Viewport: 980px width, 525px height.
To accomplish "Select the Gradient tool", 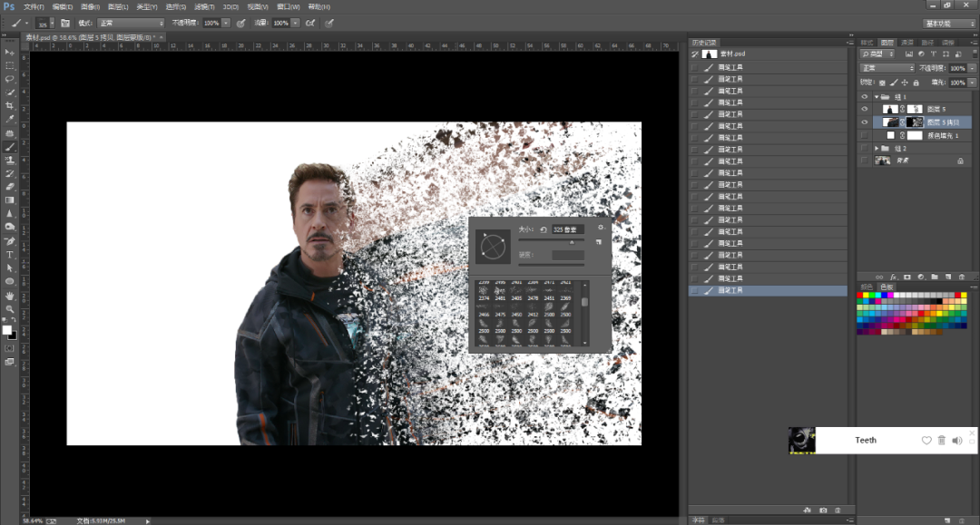I will tap(9, 200).
